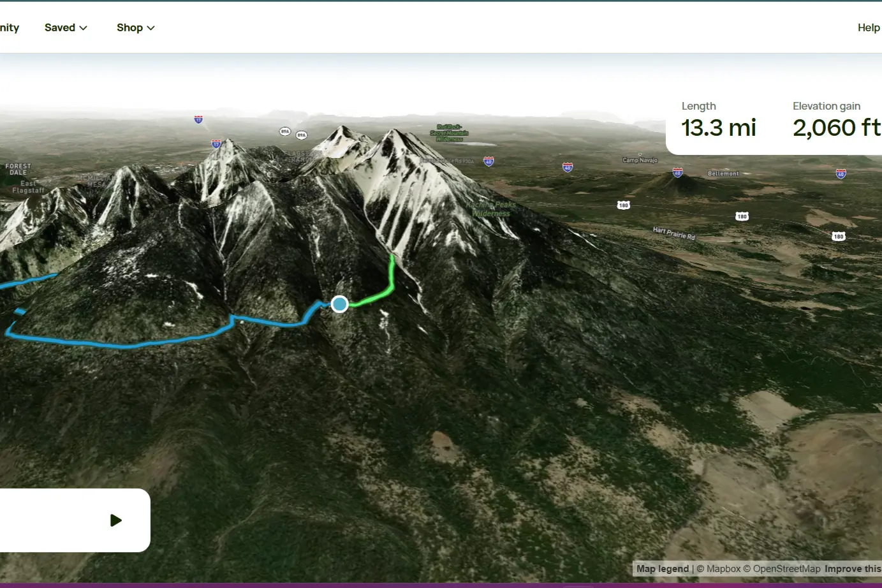Select the Kachina Peaks Wilderness label
Screen dimensions: 882x588
490,209
